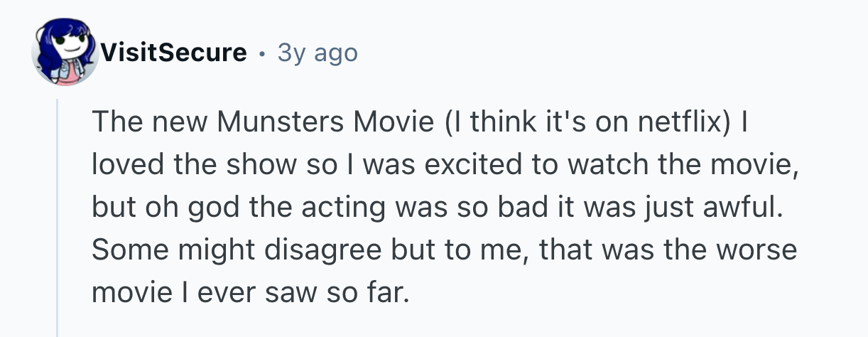Click the word "Movie" in the first line
Screen dimensions: 868x337
pyautogui.click(x=398, y=122)
